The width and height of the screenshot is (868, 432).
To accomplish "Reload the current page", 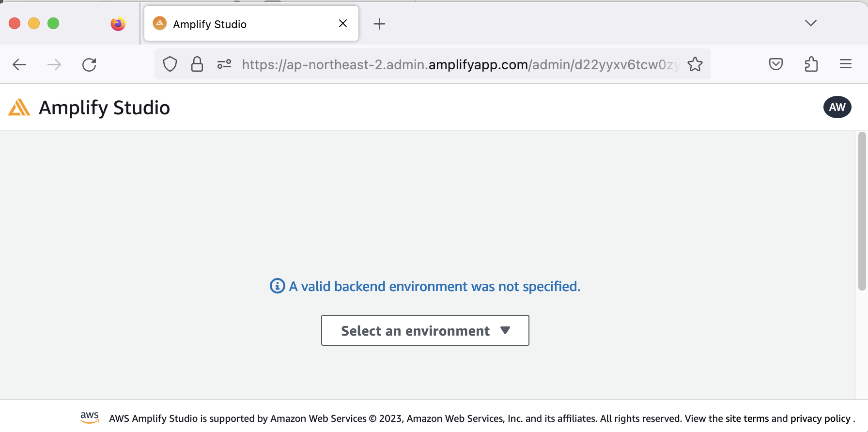I will coord(89,64).
